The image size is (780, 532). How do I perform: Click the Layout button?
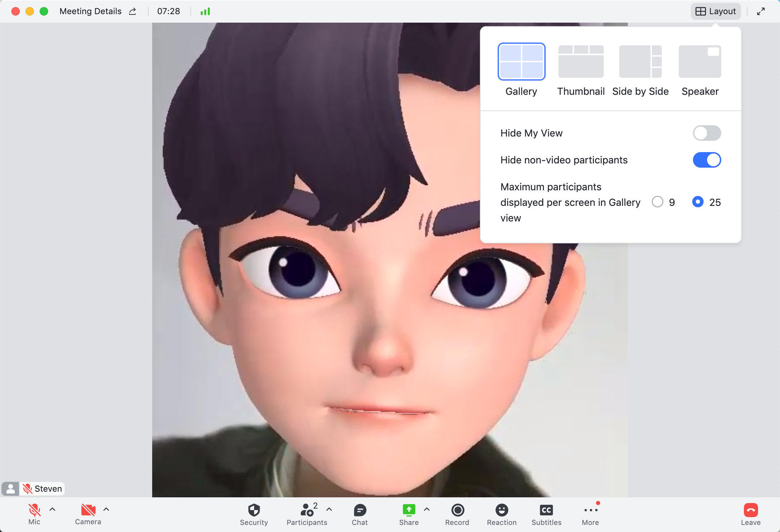(x=716, y=11)
